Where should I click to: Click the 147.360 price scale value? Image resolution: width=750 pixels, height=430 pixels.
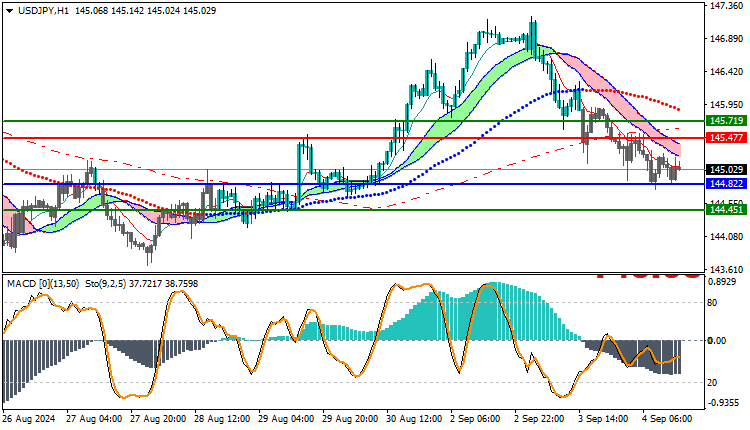[727, 6]
